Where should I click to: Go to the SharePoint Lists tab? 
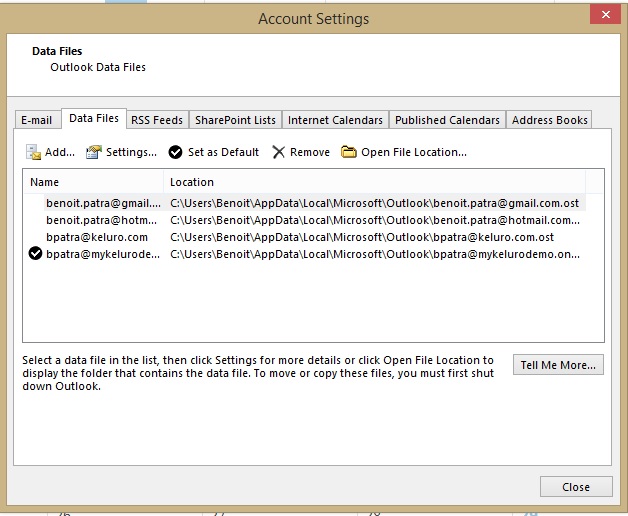tap(235, 120)
